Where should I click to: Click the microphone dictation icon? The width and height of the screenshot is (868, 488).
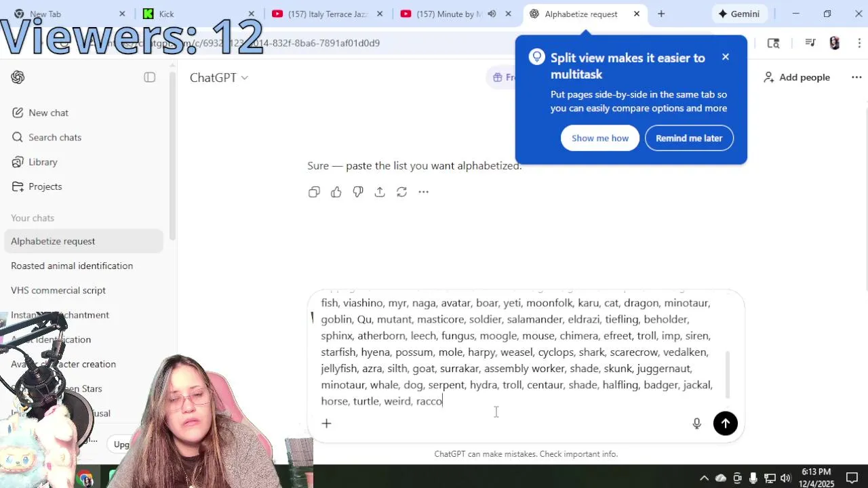696,424
